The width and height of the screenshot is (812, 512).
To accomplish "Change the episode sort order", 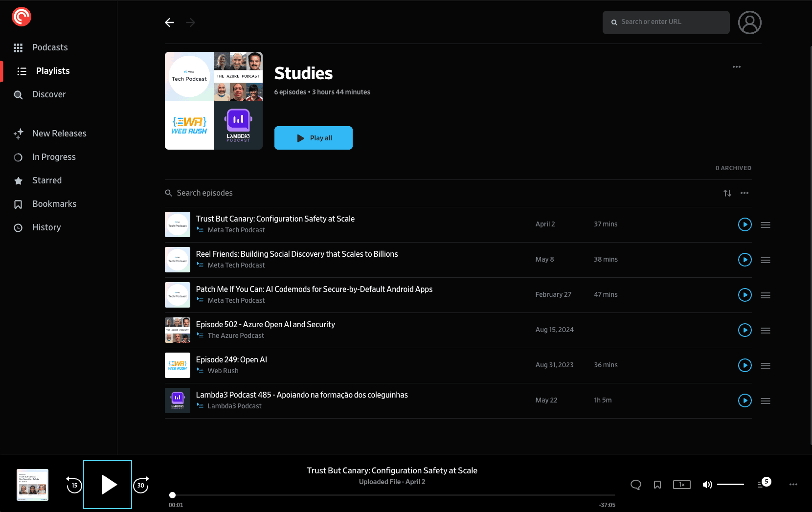I will click(x=727, y=193).
